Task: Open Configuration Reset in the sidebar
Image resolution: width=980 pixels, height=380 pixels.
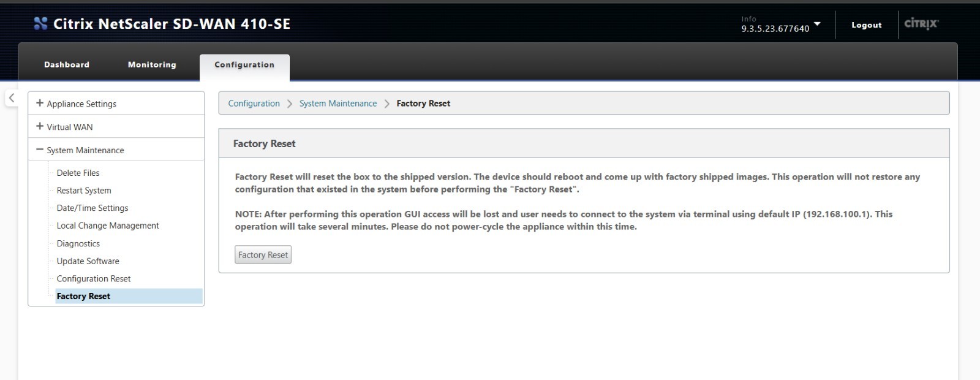Action: tap(94, 279)
